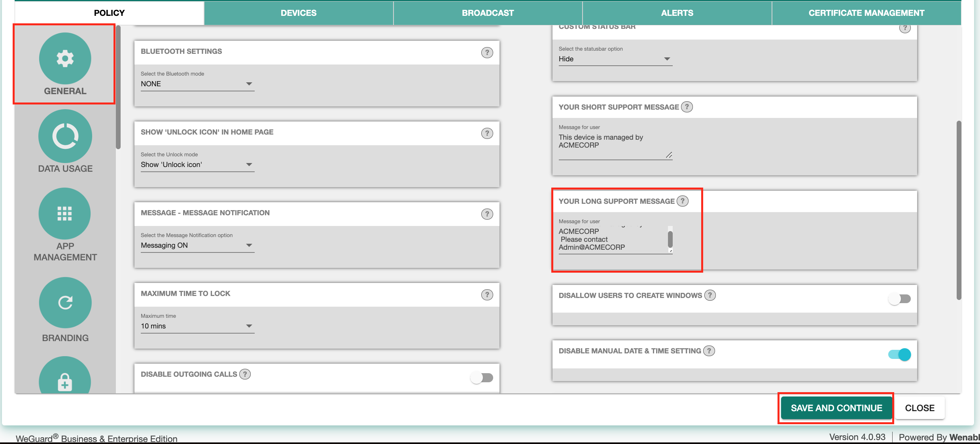Image resolution: width=980 pixels, height=444 pixels.
Task: Click the 'Maximum time' label
Action: [x=158, y=316]
